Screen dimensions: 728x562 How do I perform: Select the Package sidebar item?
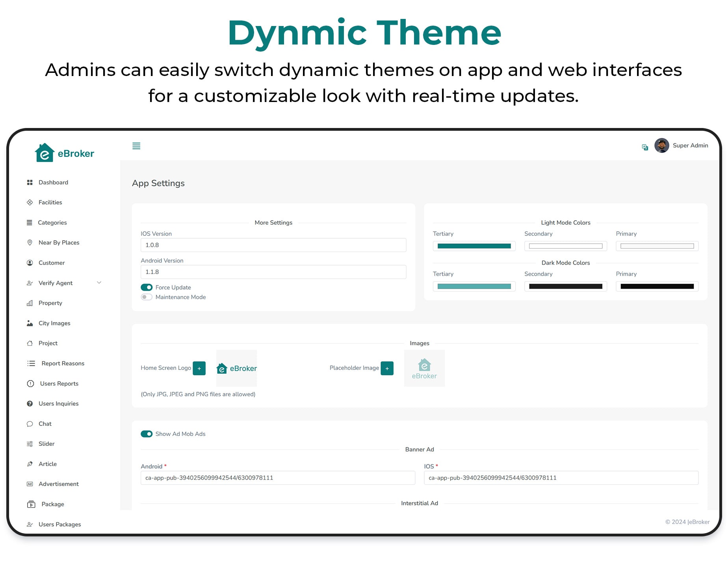(53, 504)
